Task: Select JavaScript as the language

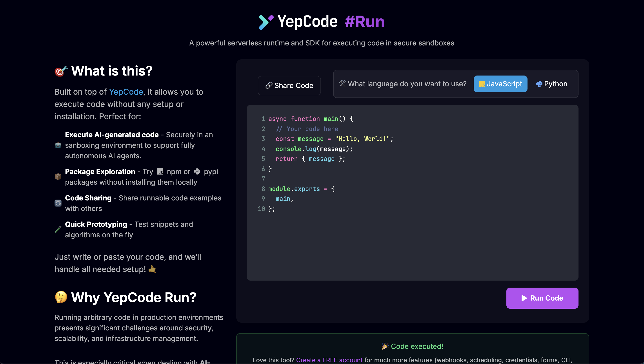Action: (x=500, y=84)
